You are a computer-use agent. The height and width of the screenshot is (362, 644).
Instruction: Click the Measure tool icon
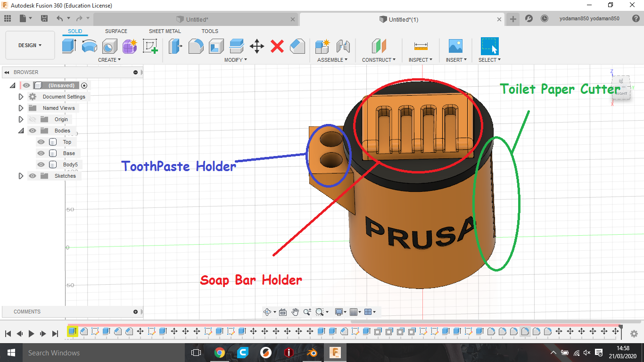(421, 46)
